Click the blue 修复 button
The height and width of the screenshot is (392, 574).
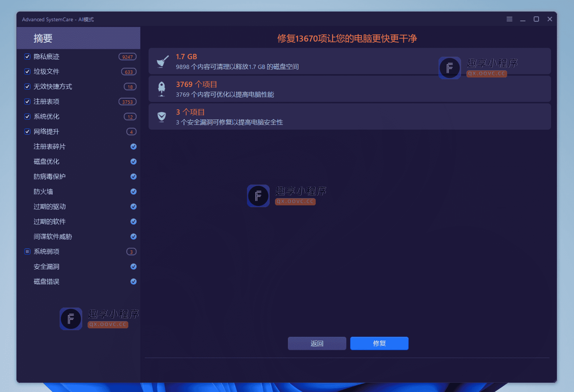379,343
